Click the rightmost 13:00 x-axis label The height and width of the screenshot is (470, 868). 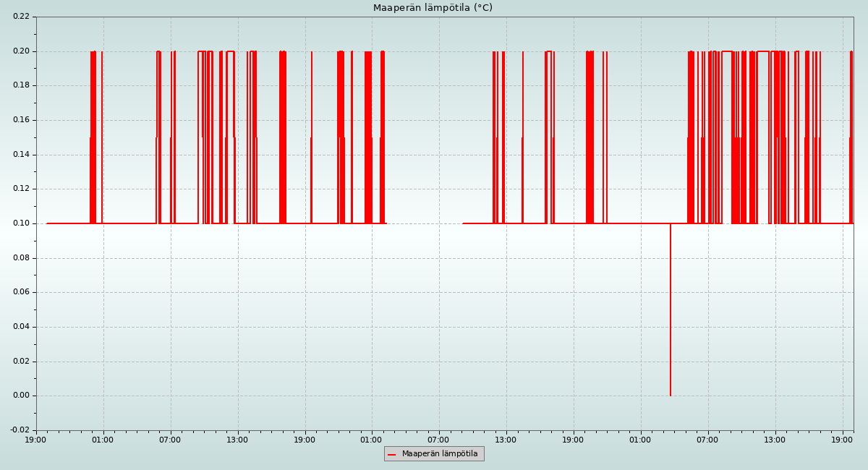pyautogui.click(x=775, y=440)
